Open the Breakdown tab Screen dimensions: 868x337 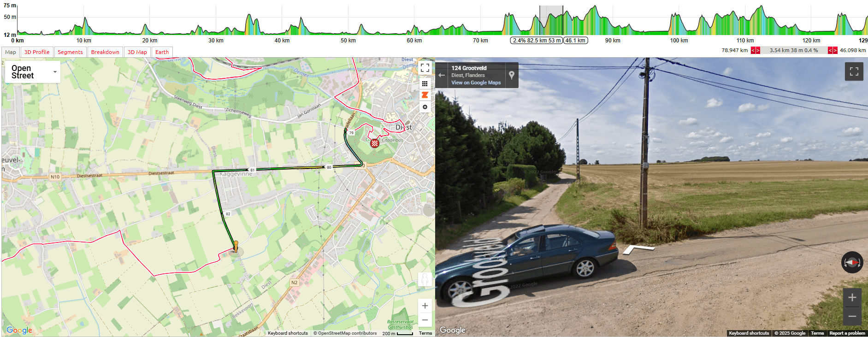(105, 52)
